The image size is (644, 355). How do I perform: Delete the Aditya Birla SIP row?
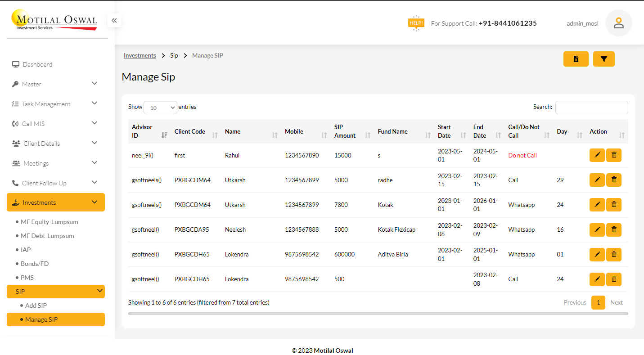click(x=614, y=254)
